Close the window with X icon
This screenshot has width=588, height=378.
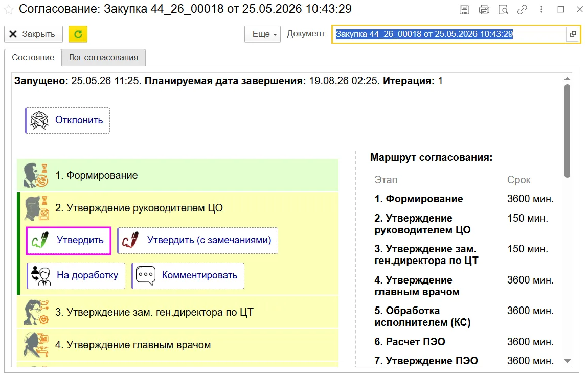point(579,9)
